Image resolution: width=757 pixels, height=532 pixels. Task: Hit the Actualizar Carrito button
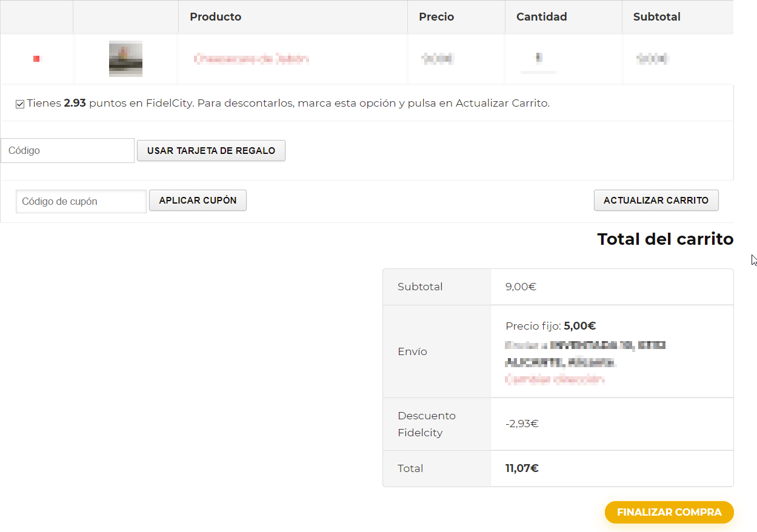tap(656, 201)
